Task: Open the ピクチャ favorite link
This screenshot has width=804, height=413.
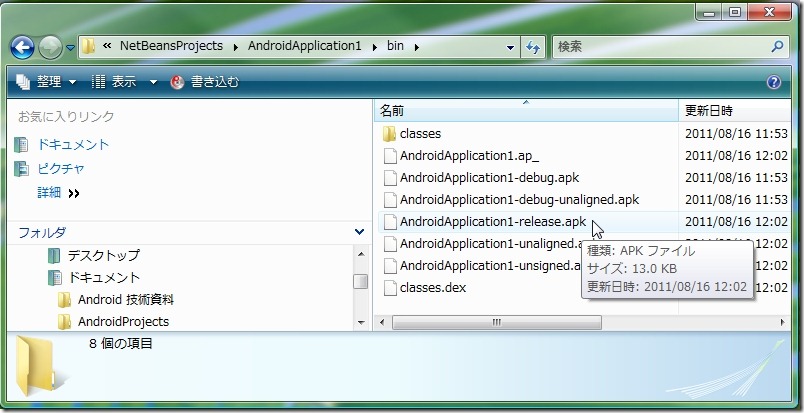Action: click(61, 168)
